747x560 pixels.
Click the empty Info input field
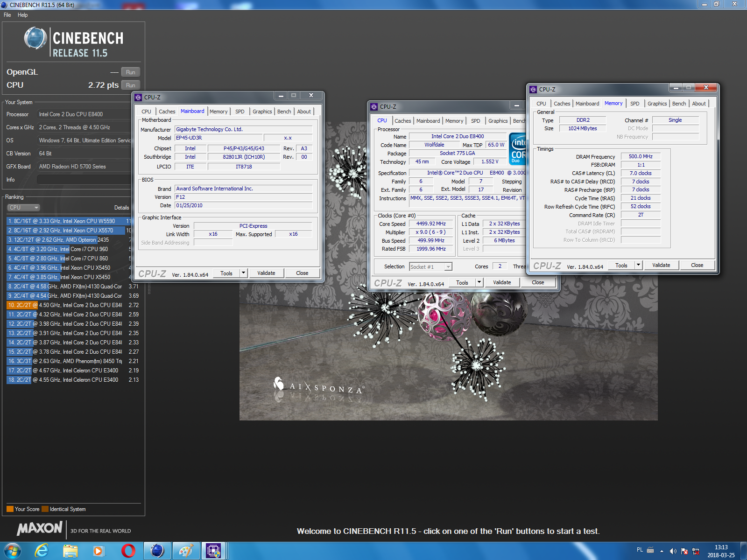click(84, 180)
